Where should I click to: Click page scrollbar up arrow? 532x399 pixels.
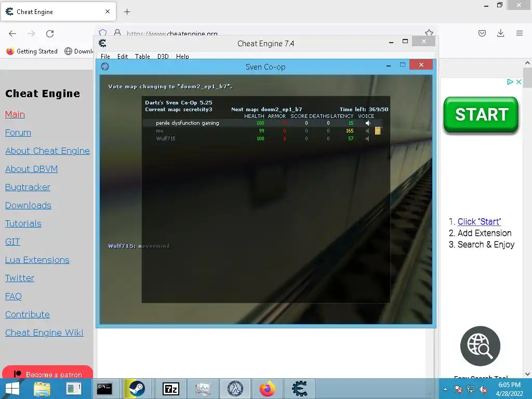click(x=527, y=63)
